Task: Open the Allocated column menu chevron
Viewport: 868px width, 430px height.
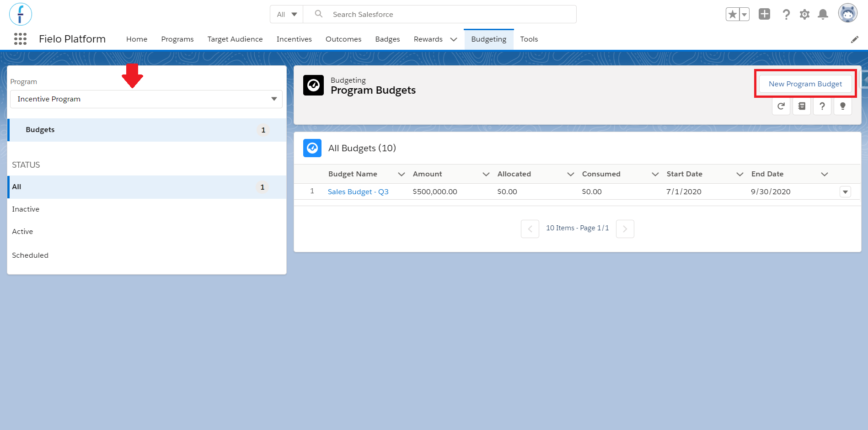Action: tap(571, 174)
